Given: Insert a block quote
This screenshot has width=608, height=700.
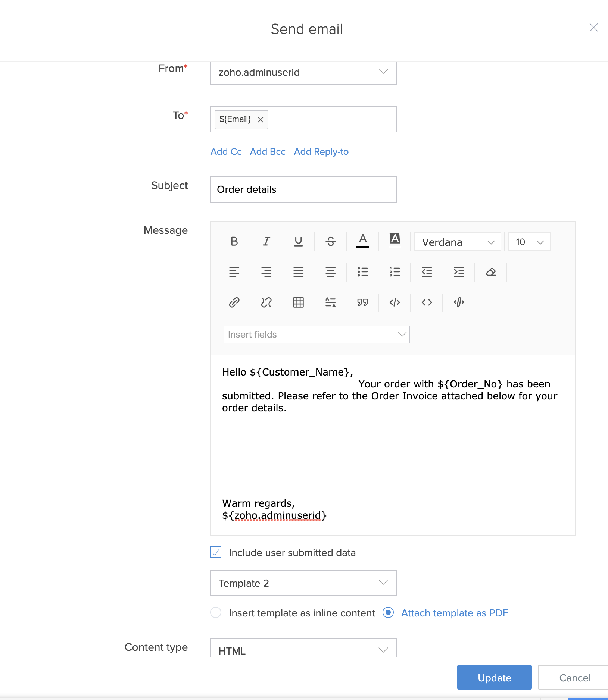Looking at the screenshot, I should coord(362,302).
